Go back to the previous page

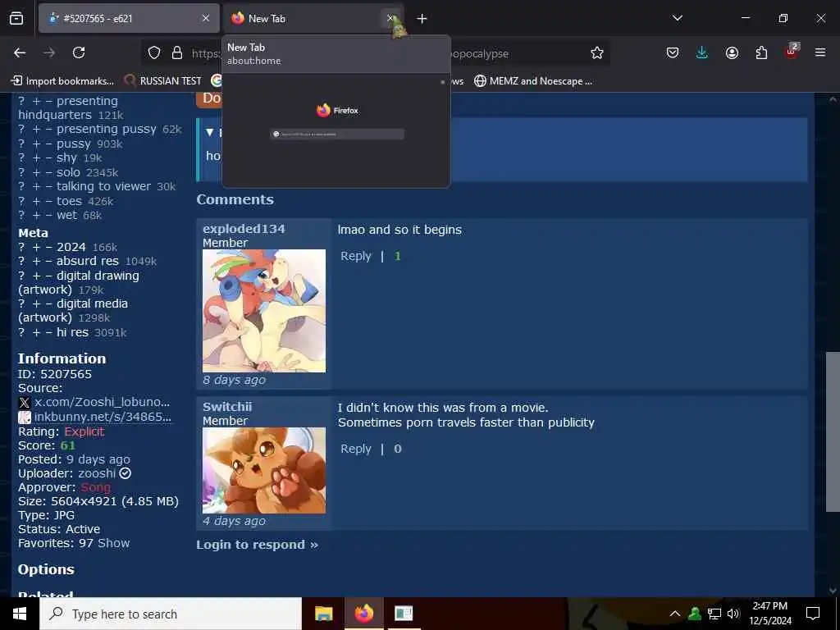coord(20,52)
